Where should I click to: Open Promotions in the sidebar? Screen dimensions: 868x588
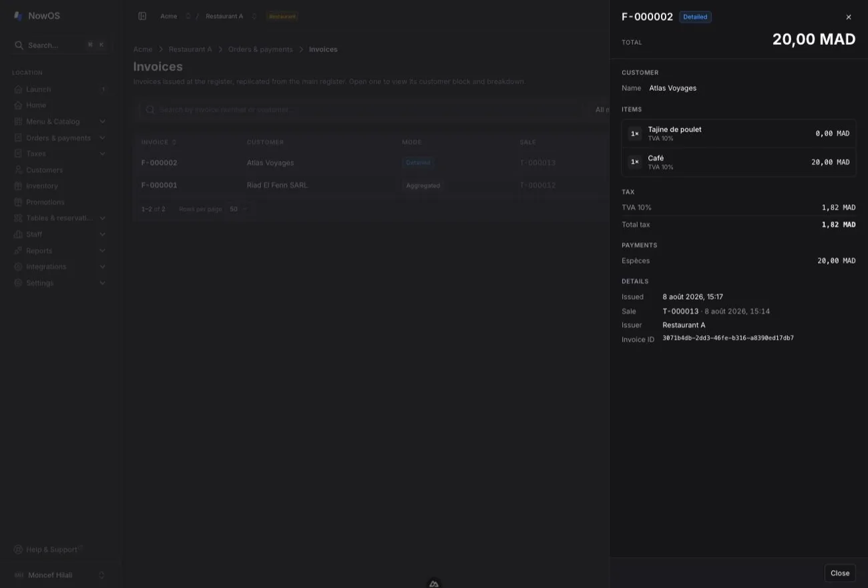tap(59, 202)
